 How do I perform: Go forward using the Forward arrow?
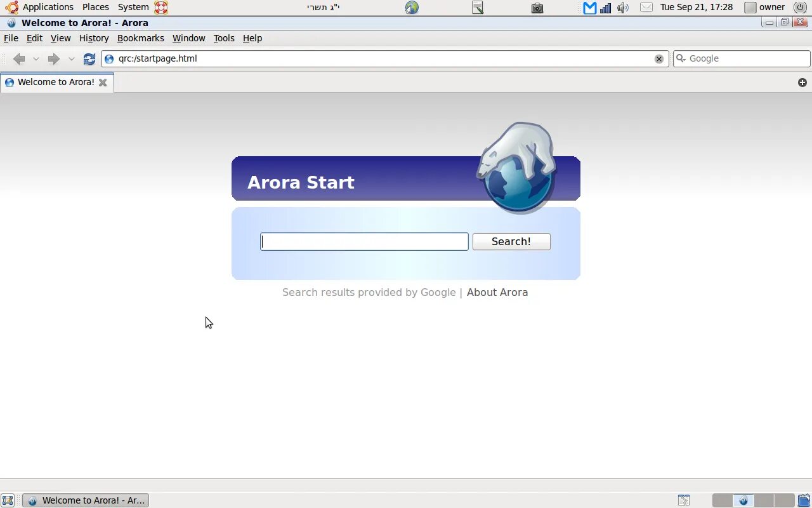[54, 59]
